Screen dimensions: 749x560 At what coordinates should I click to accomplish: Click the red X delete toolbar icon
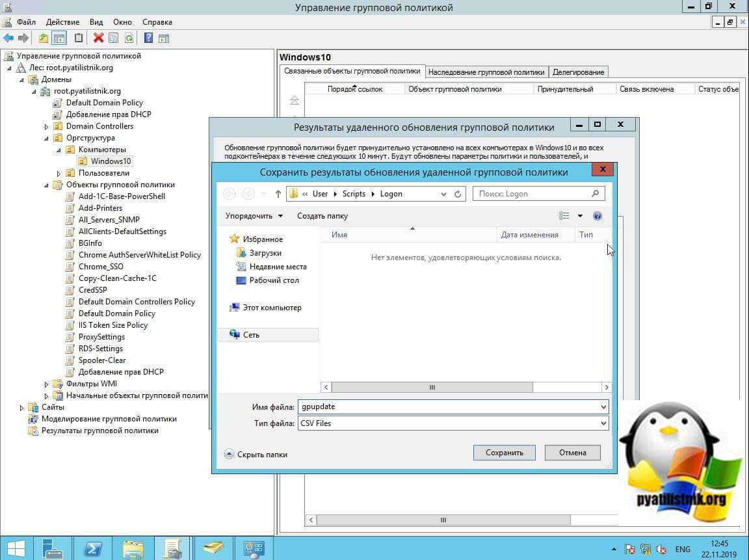coord(98,38)
